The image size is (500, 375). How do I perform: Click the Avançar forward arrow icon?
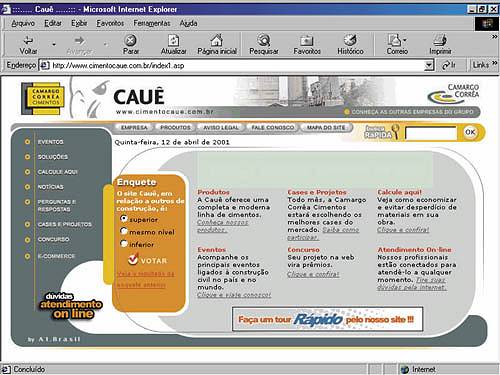point(79,41)
